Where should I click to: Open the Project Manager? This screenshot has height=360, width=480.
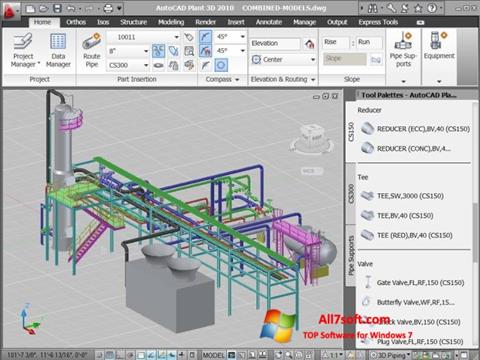tap(24, 50)
